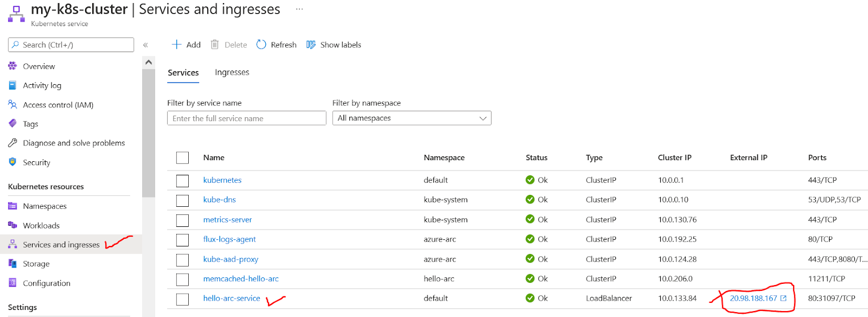The width and height of the screenshot is (868, 317).
Task: Click the Refresh circular arrow icon
Action: coord(261,45)
